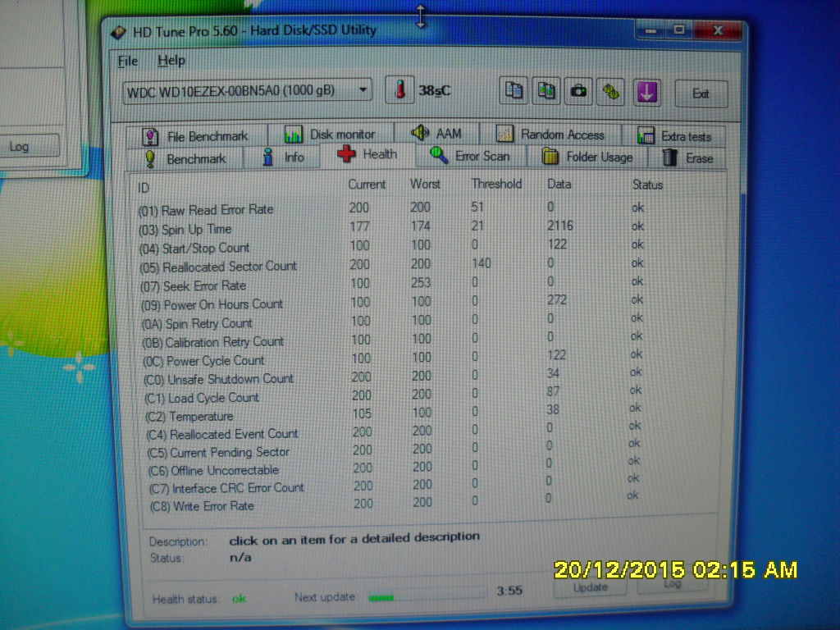840x630 pixels.
Task: Click the File Benchmark tab icon
Action: pos(150,137)
